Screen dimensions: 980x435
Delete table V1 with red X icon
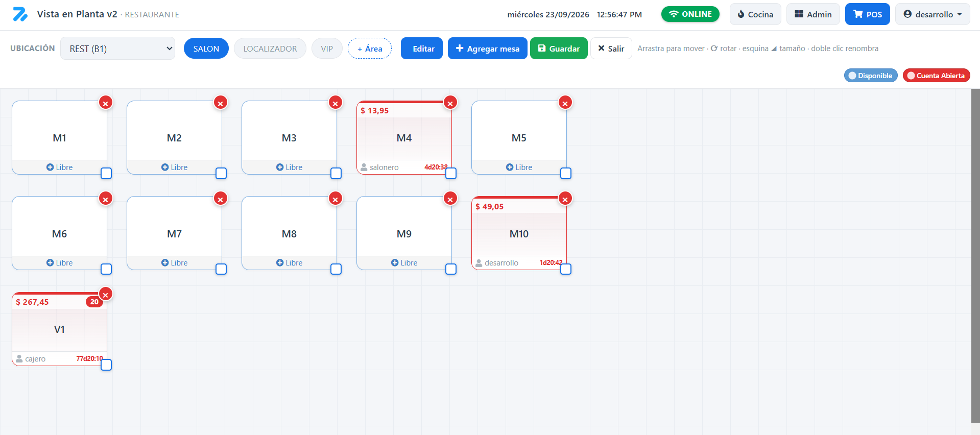(x=106, y=295)
